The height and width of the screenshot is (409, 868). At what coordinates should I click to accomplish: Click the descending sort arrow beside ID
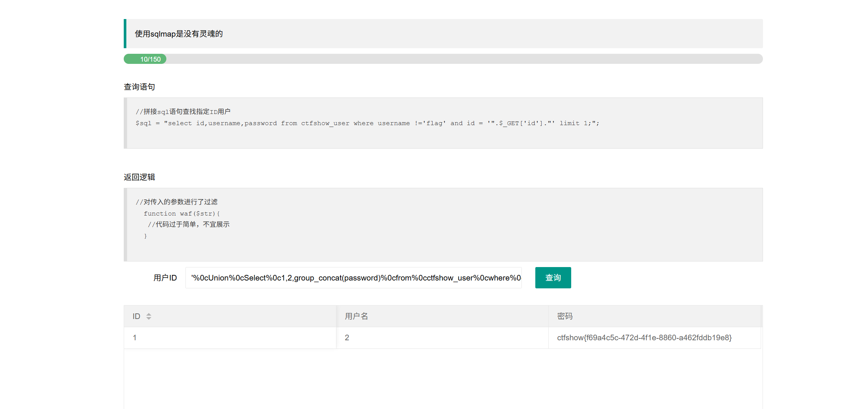(149, 319)
